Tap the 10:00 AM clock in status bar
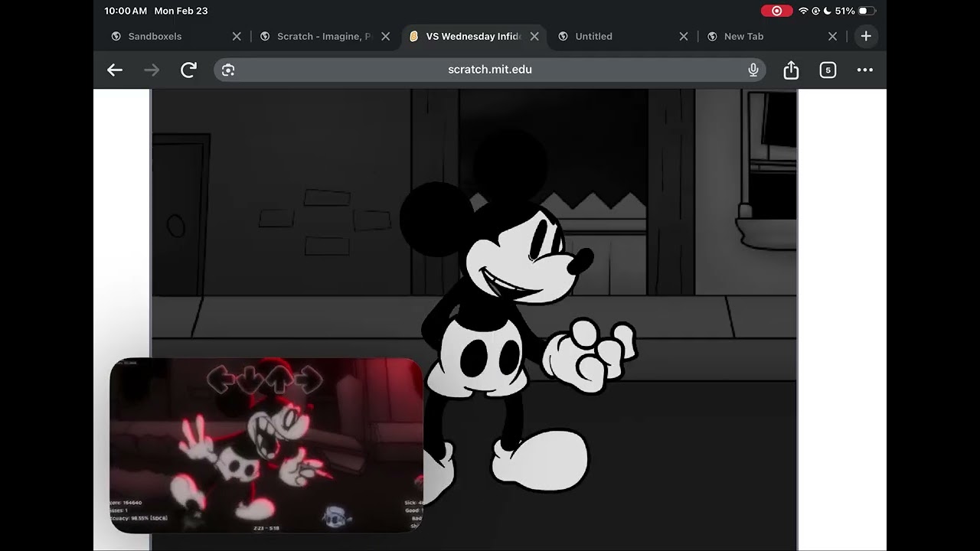The width and height of the screenshot is (980, 551). (125, 11)
